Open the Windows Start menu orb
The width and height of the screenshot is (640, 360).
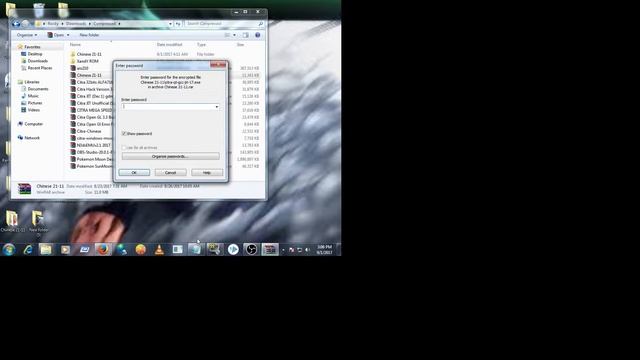coord(9,249)
